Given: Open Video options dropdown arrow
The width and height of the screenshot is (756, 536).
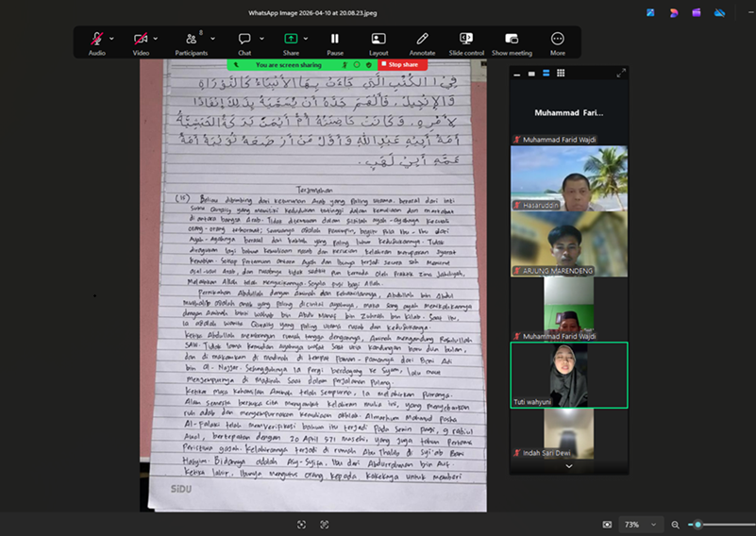Looking at the screenshot, I should pos(156,39).
